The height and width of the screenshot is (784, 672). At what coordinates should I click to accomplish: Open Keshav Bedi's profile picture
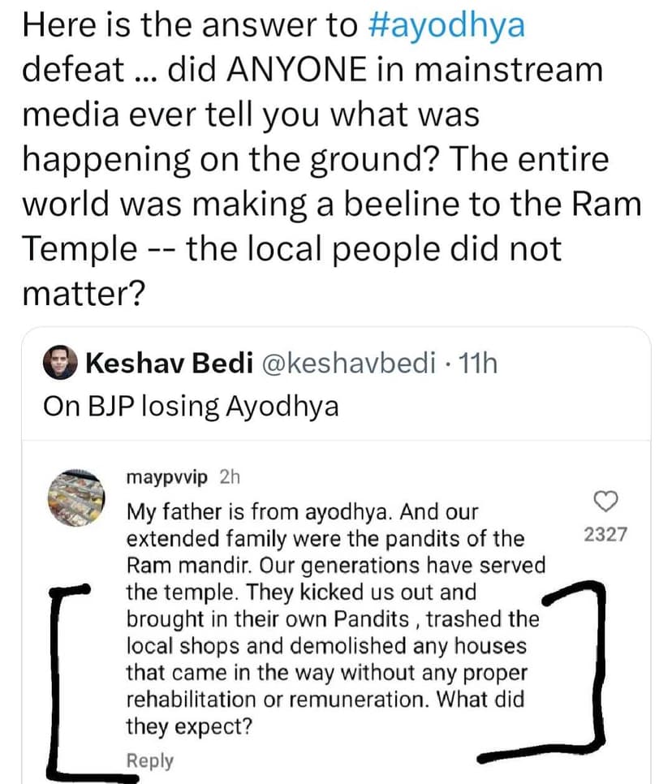coord(62,364)
